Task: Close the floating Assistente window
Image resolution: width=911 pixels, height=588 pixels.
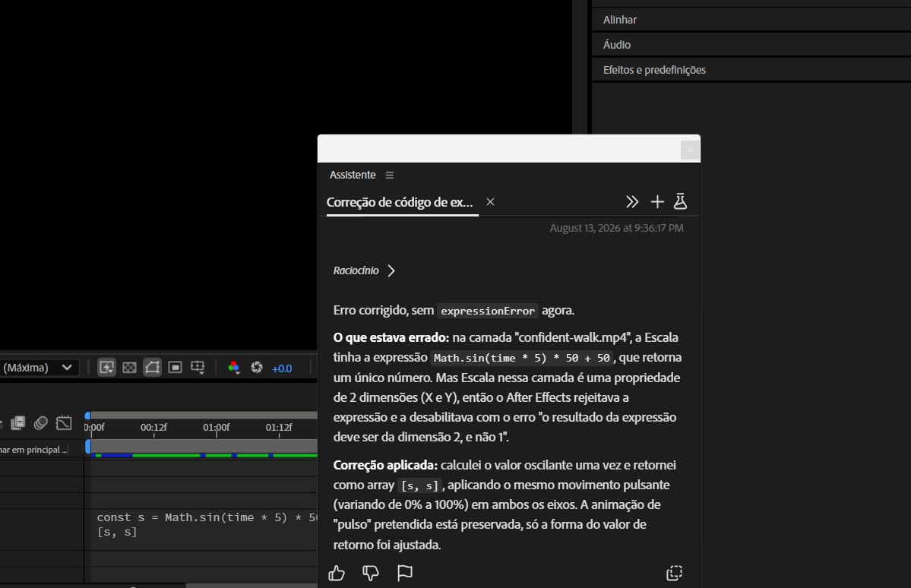Action: pyautogui.click(x=690, y=150)
